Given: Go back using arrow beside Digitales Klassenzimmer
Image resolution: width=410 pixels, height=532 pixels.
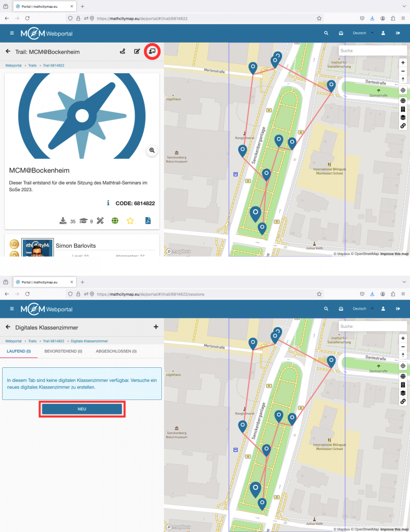Looking at the screenshot, I should (x=8, y=327).
